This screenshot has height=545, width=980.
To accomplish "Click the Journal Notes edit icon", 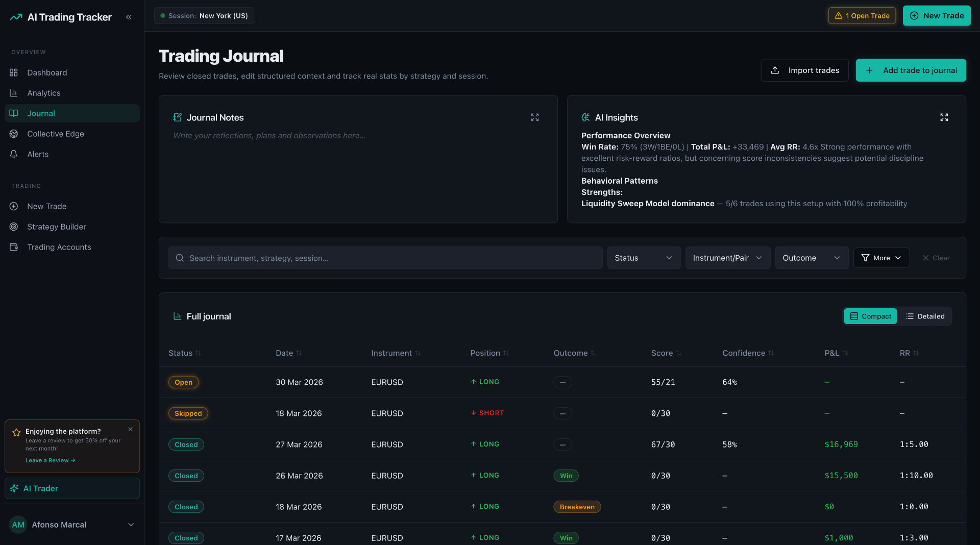I will point(177,117).
